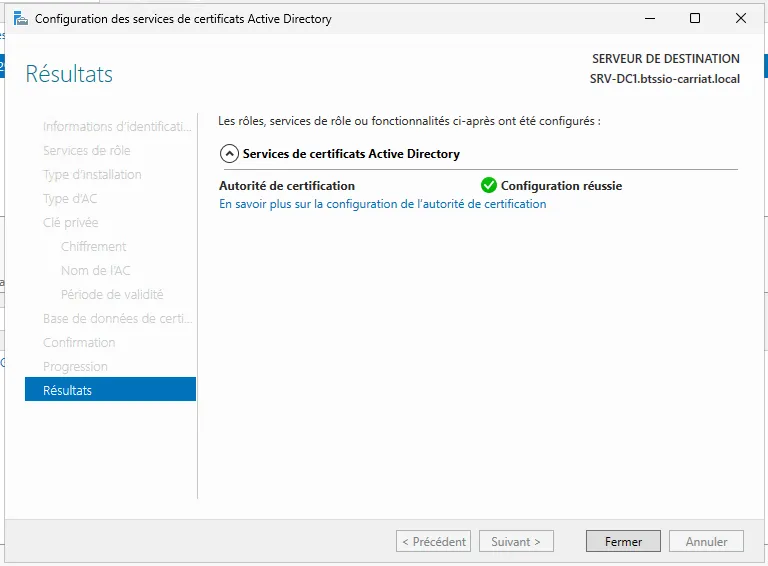Click the green success checkmark icon
The height and width of the screenshot is (566, 768).
(489, 185)
